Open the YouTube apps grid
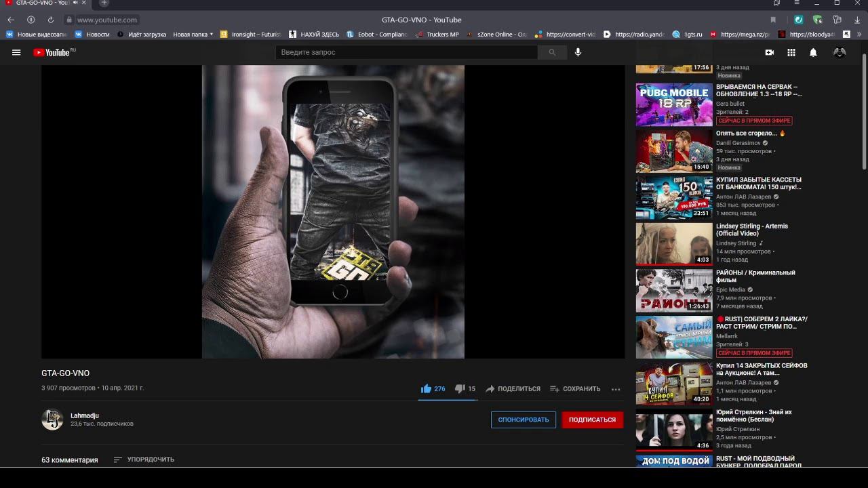868x488 pixels. (791, 52)
